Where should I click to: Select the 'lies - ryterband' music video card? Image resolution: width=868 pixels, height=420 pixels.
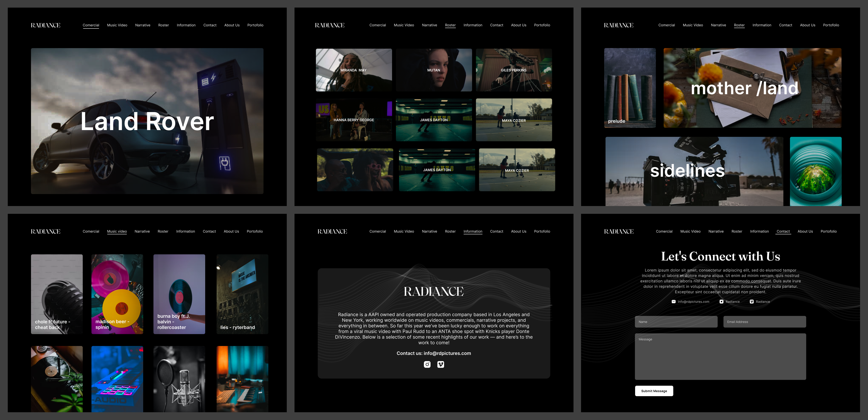(242, 294)
